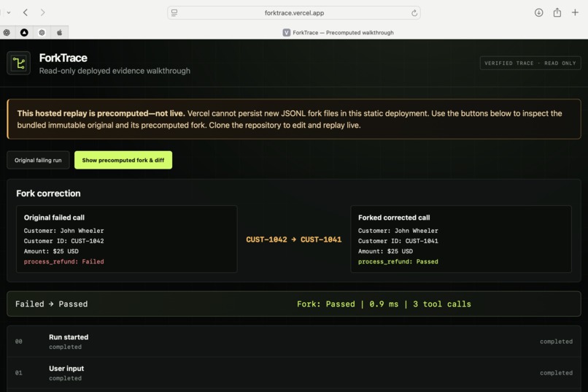Select the 'Run started' step row 00
Screen dimensions: 588x392
point(293,342)
